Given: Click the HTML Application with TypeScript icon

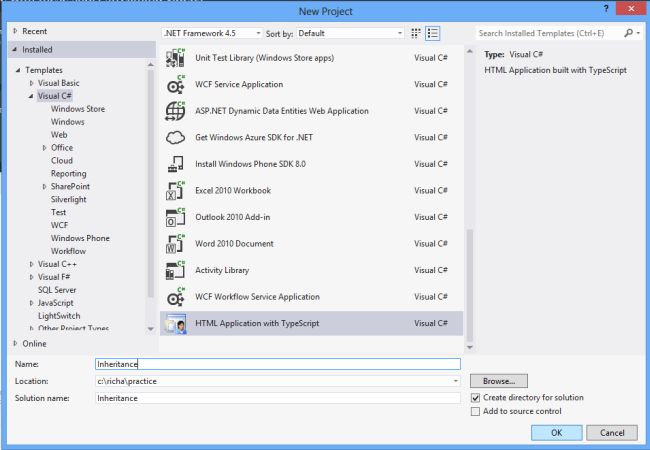Looking at the screenshot, I should pos(175,324).
